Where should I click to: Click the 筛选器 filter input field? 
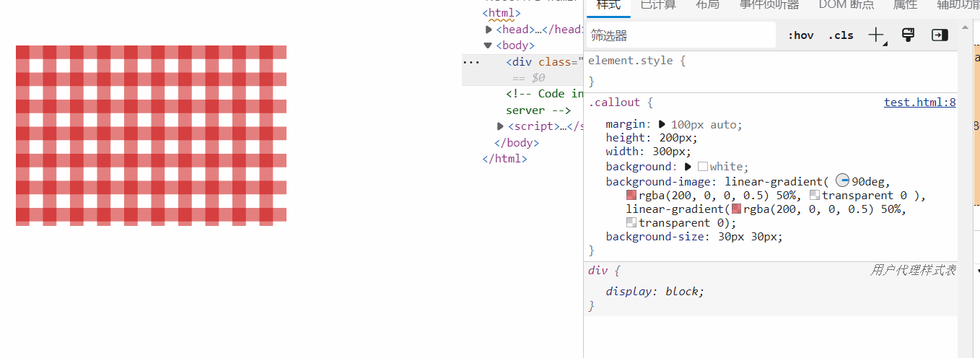click(681, 35)
